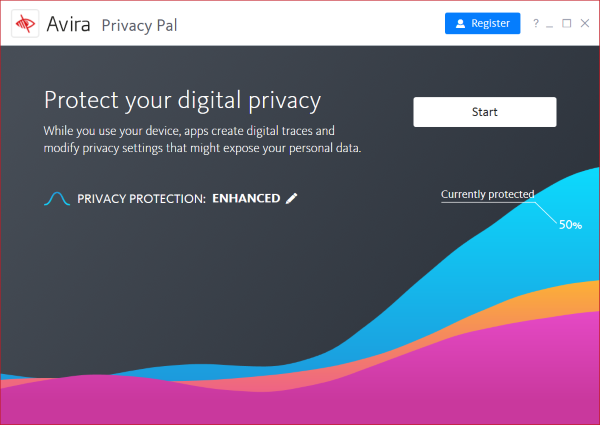This screenshot has width=600, height=425.
Task: Click the Avira brand name text
Action: click(68, 24)
